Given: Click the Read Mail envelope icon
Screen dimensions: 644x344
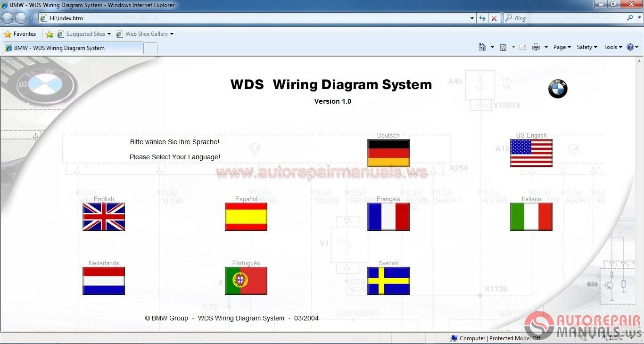Looking at the screenshot, I should coord(523,47).
